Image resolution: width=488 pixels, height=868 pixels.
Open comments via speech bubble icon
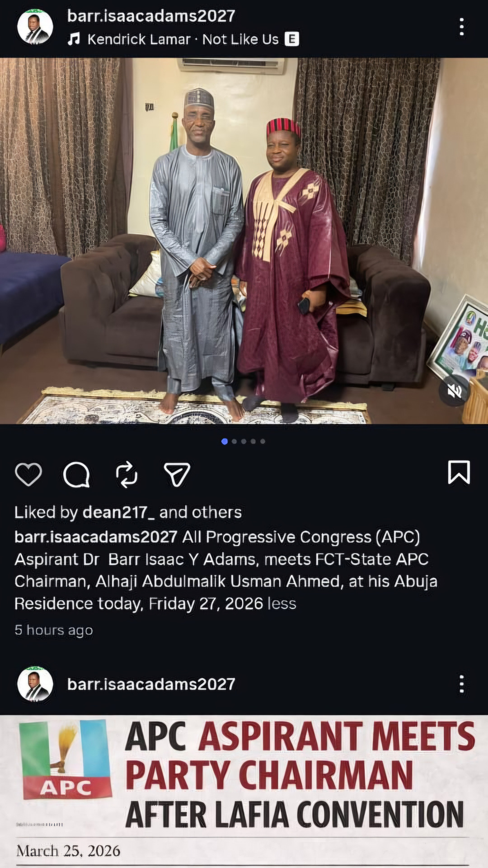click(76, 474)
